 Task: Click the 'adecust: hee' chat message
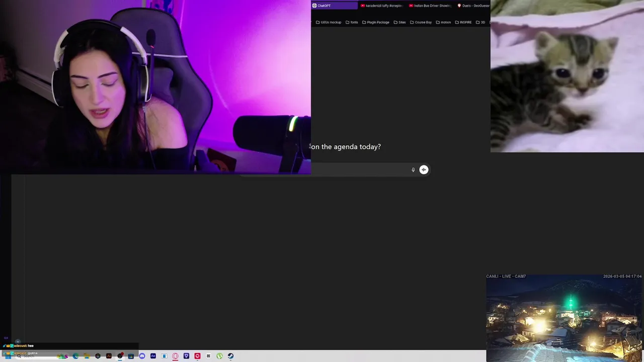coord(18,346)
